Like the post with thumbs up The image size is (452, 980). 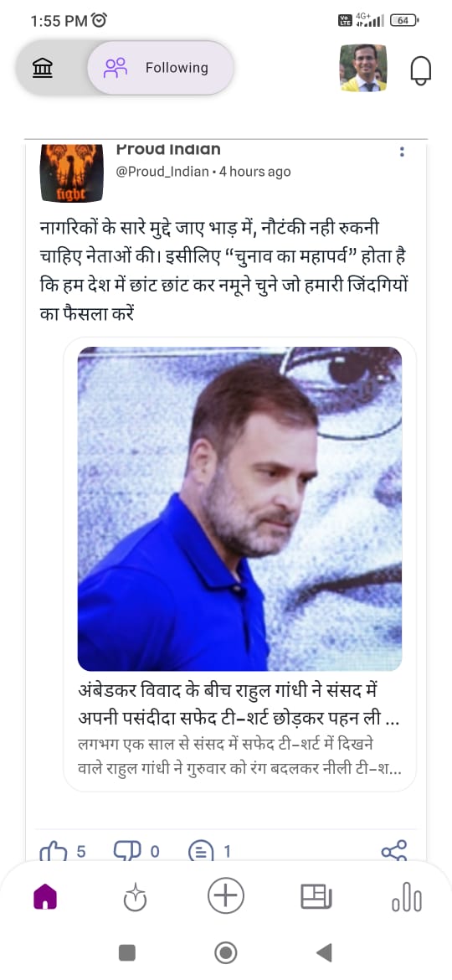point(53,852)
